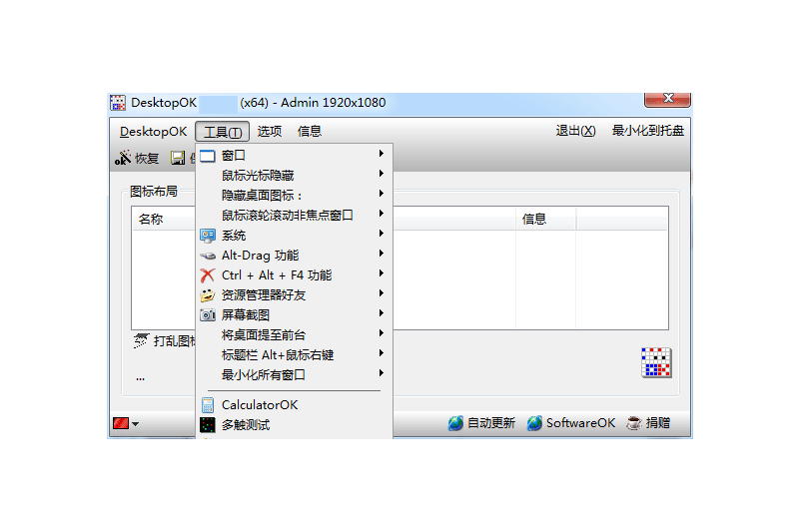The height and width of the screenshot is (532, 799).
Task: Select 鼠标滚轮滚动非焦点窗口 menu entry
Action: point(294,216)
